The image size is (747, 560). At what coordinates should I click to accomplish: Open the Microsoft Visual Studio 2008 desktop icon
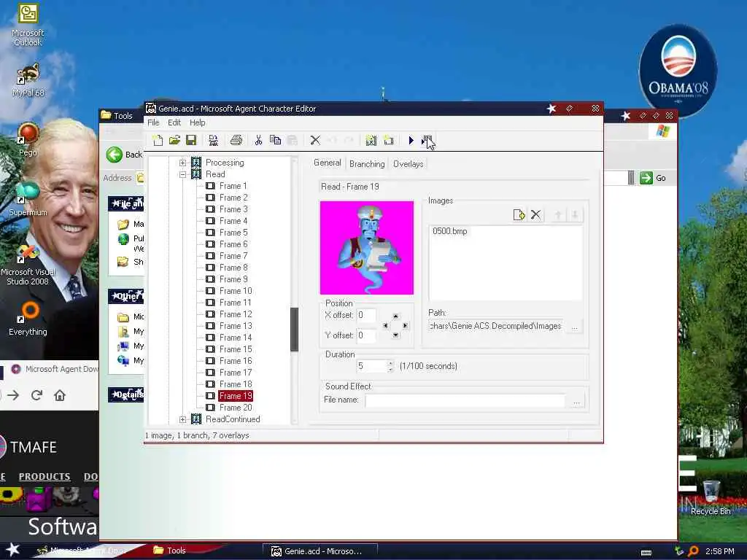click(x=28, y=265)
